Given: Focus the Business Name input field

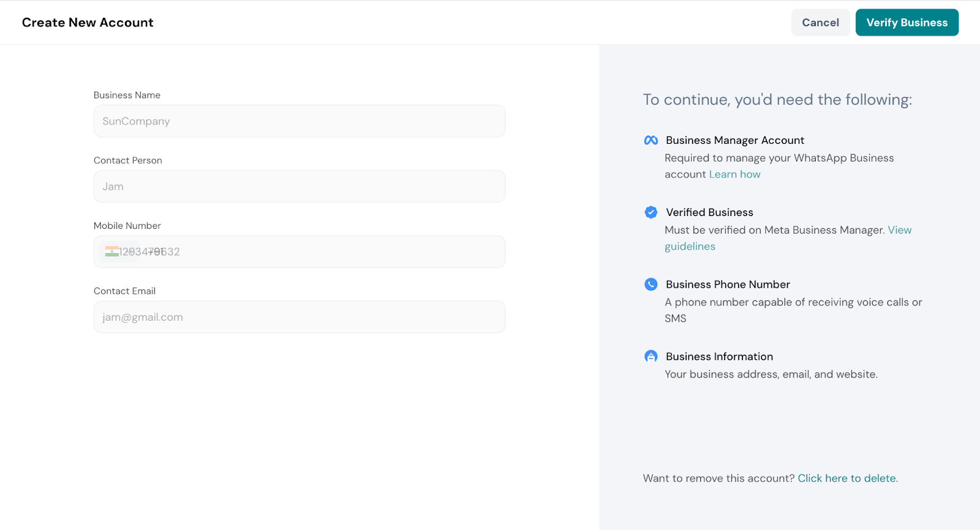Looking at the screenshot, I should tap(299, 121).
